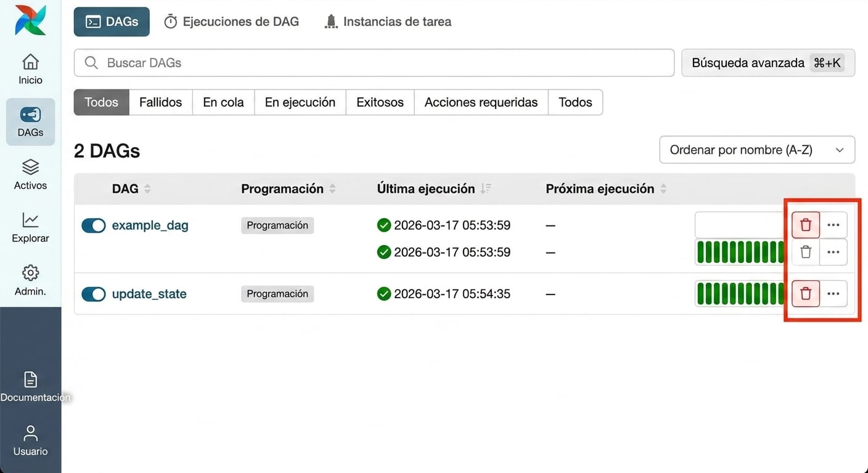Select the DAGs top tab
868x473 pixels.
pos(112,22)
